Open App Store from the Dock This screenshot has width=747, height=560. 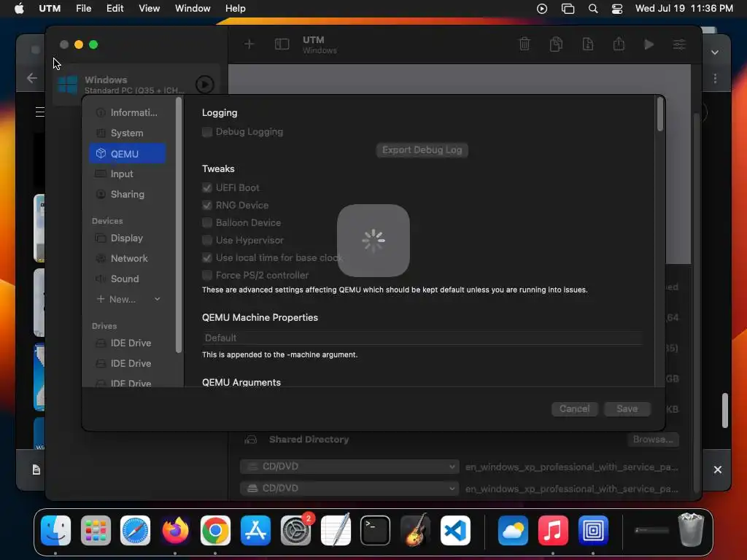(255, 531)
